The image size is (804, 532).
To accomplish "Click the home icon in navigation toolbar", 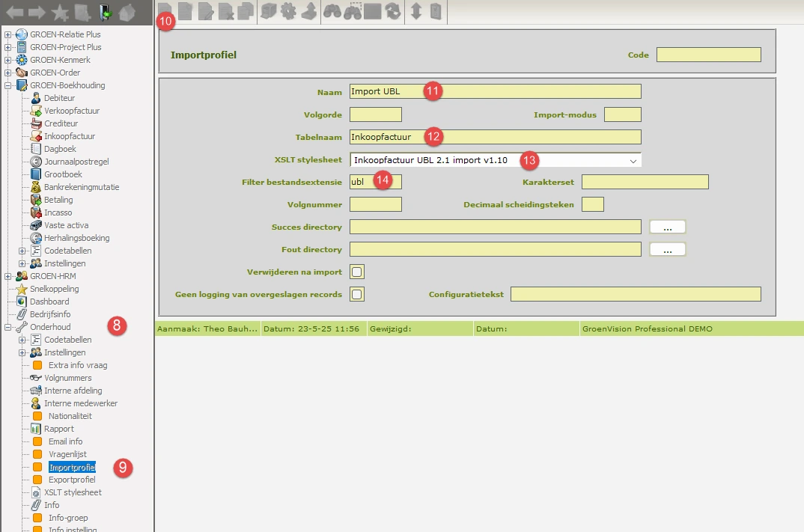I will point(127,13).
